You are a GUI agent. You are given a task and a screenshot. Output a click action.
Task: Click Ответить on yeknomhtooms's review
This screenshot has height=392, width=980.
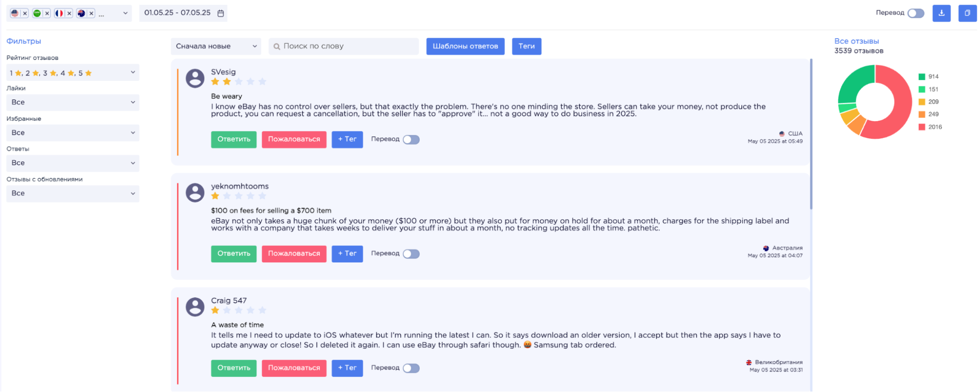[x=234, y=254]
